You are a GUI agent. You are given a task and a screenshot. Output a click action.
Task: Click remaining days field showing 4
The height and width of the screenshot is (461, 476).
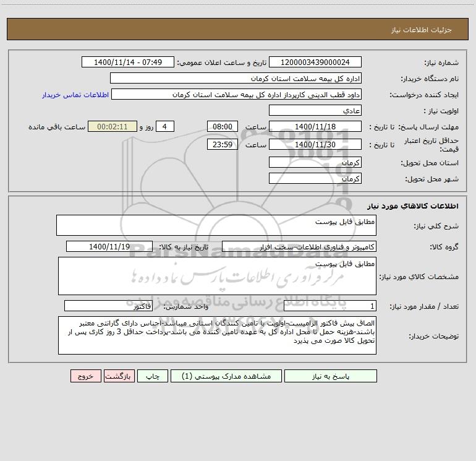(165, 127)
